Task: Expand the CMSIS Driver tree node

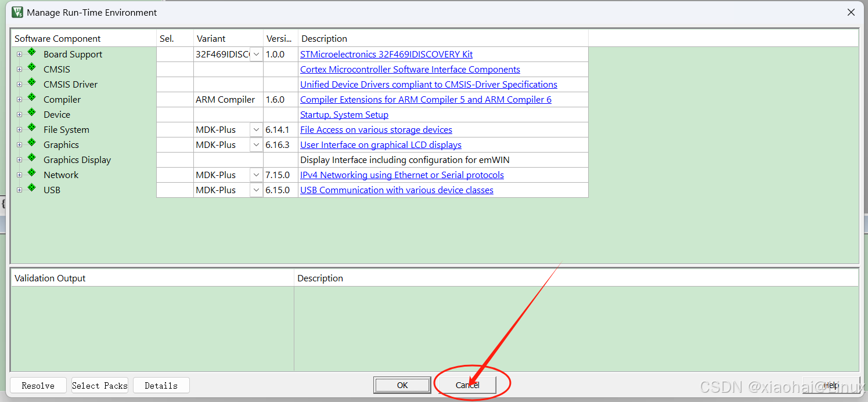Action: [19, 85]
